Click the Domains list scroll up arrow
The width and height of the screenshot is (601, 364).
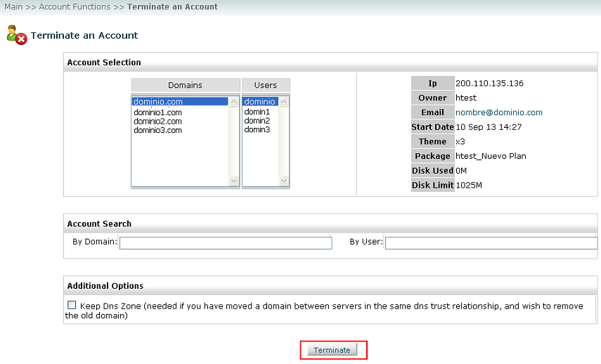click(x=234, y=102)
